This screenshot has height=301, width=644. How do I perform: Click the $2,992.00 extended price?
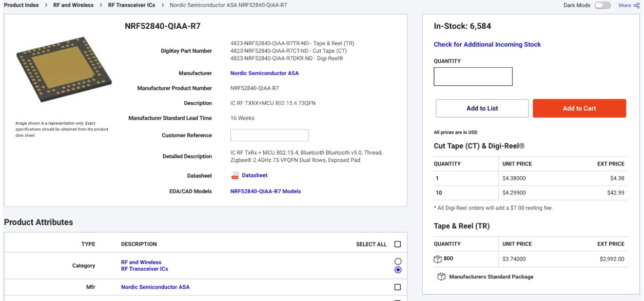coord(612,259)
